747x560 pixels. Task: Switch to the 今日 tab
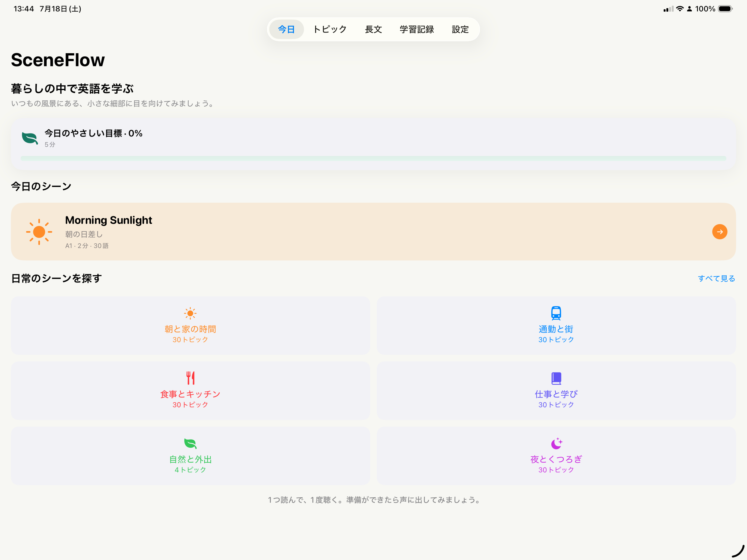click(x=286, y=29)
